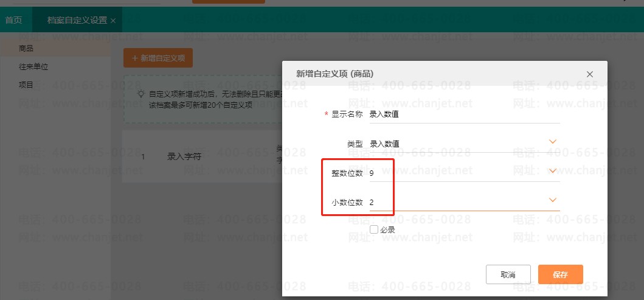Screen dimensions: 644x300
Task: Select 项目 in the left sidebar
Action: click(x=26, y=85)
